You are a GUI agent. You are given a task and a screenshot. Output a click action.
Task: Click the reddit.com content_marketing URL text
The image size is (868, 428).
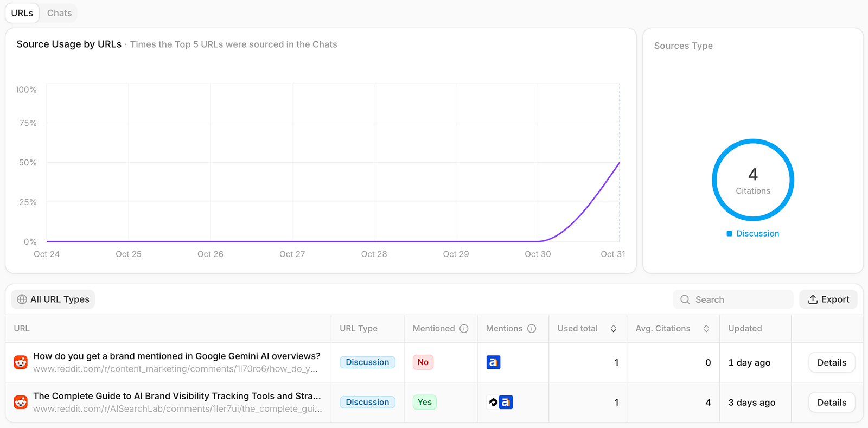pos(175,369)
